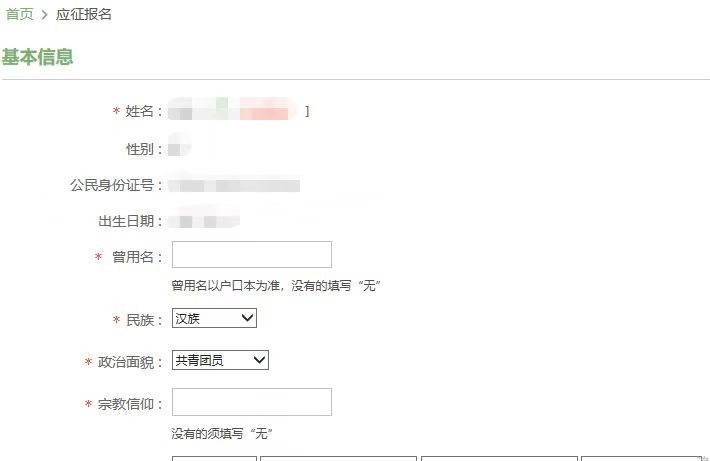
Task: Click the red asterisk beside 宗教信仰
Action: click(88, 403)
